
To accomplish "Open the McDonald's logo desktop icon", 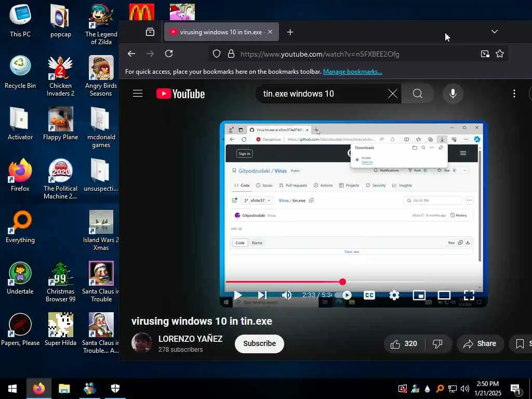I will [141, 12].
